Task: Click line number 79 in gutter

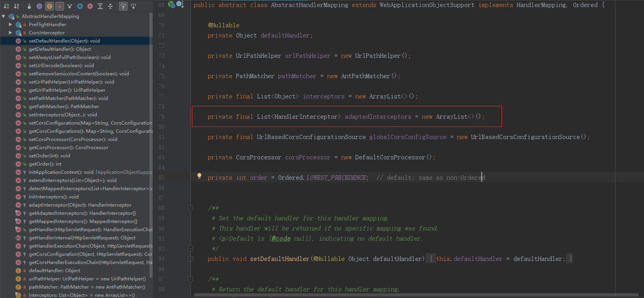Action: click(x=161, y=117)
